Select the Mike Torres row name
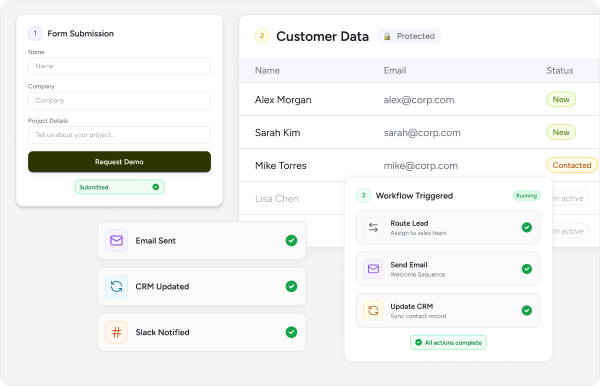This screenshot has height=386, width=600. (x=280, y=166)
